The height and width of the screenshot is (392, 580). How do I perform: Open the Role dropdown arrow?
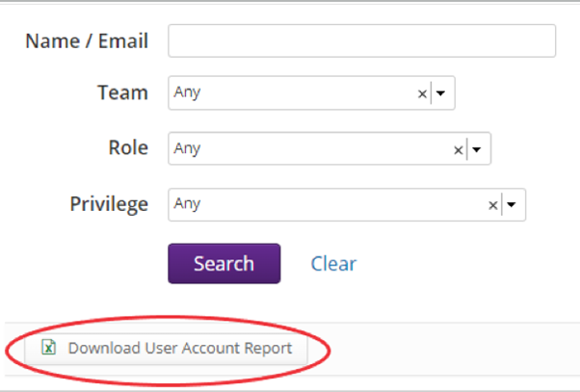tap(476, 149)
